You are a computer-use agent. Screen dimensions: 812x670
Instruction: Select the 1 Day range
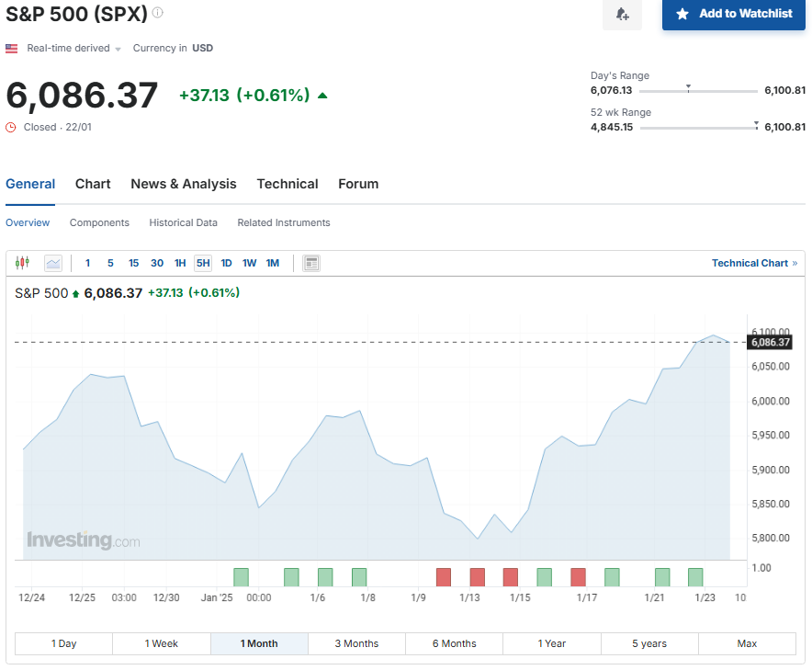[x=63, y=643]
